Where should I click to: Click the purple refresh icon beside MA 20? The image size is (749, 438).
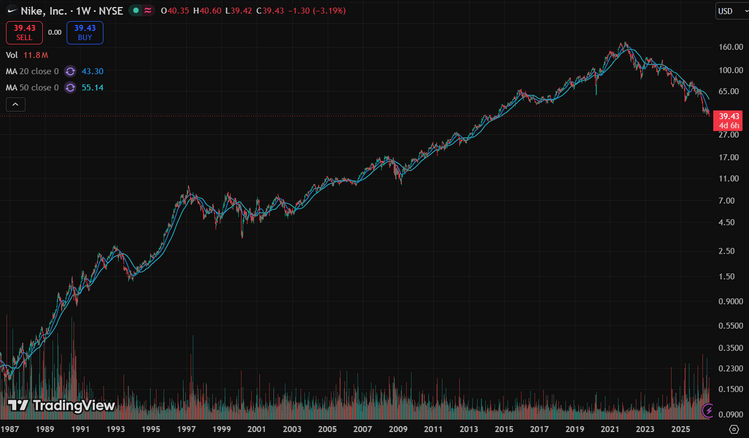[x=70, y=71]
